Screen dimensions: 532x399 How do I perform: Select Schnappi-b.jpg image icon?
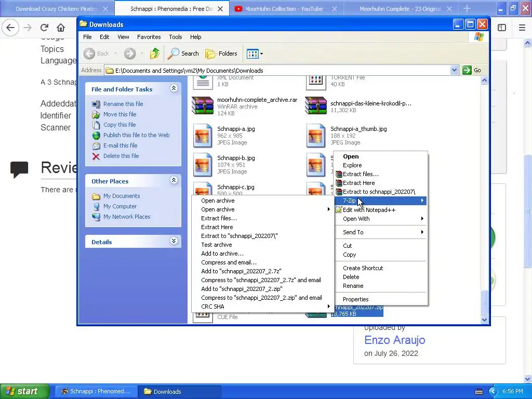click(203, 165)
